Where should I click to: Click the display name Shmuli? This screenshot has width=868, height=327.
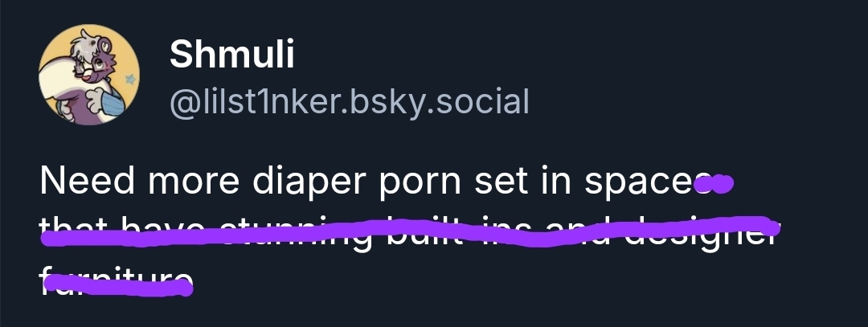[x=232, y=54]
